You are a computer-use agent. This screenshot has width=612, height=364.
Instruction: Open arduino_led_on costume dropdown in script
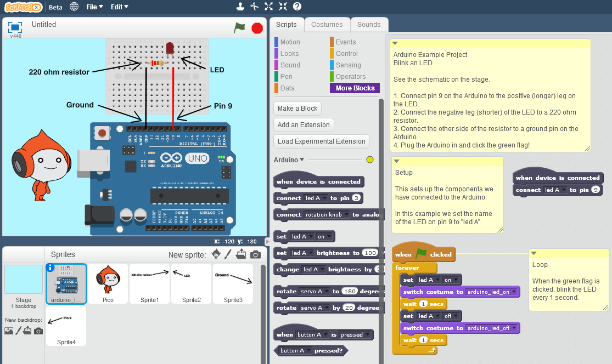coord(492,292)
